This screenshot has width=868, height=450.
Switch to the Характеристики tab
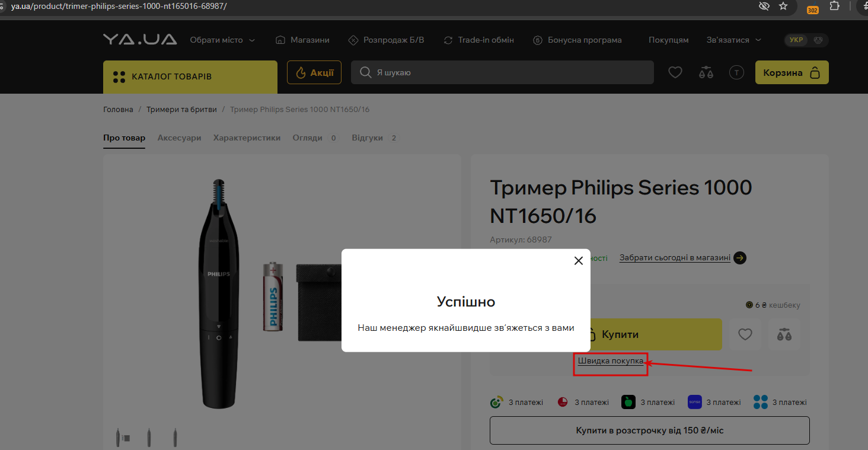tap(247, 138)
